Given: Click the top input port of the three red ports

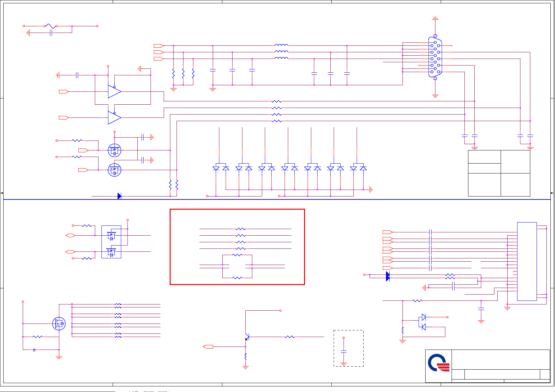Looking at the screenshot, I should [159, 45].
